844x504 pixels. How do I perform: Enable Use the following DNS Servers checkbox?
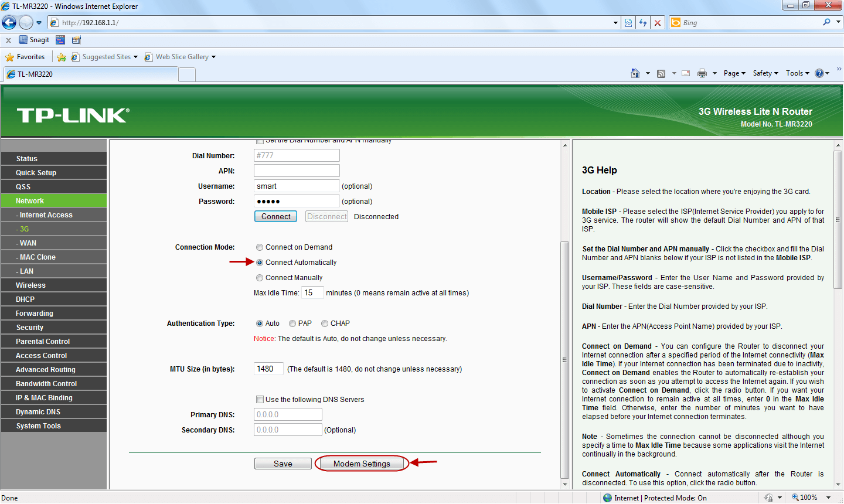[x=260, y=400]
